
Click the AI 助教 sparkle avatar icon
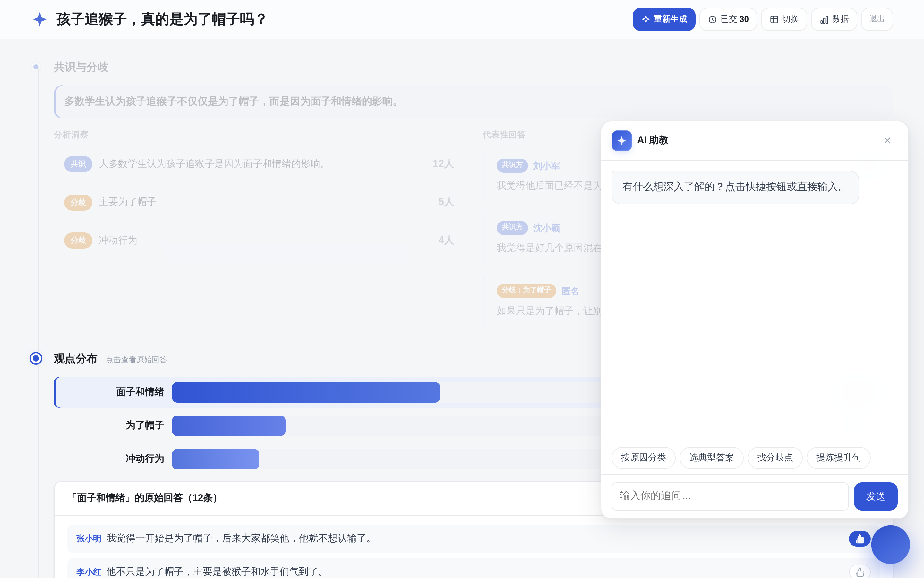[621, 140]
